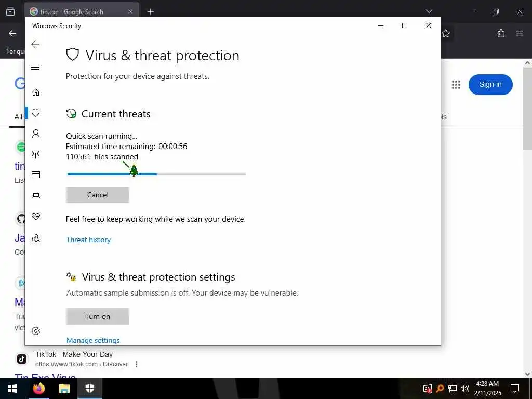Viewport: 532px width, 399px height.
Task: Click the quick scan progress bar
Action: tap(156, 174)
